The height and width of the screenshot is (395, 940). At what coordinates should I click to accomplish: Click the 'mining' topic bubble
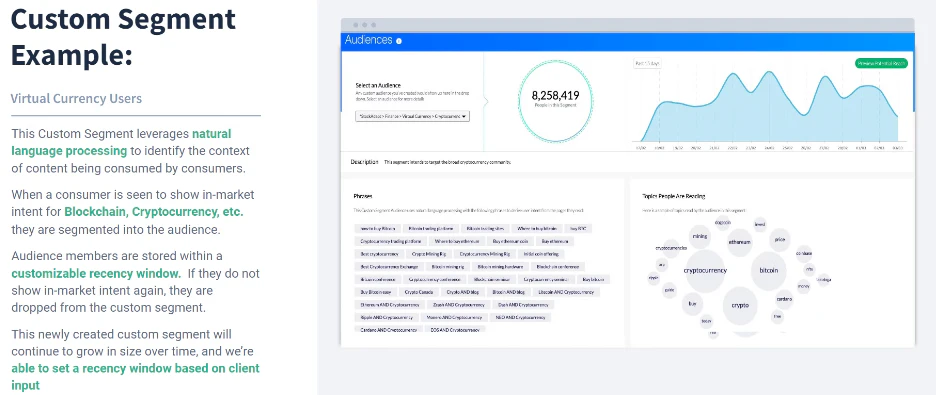700,236
